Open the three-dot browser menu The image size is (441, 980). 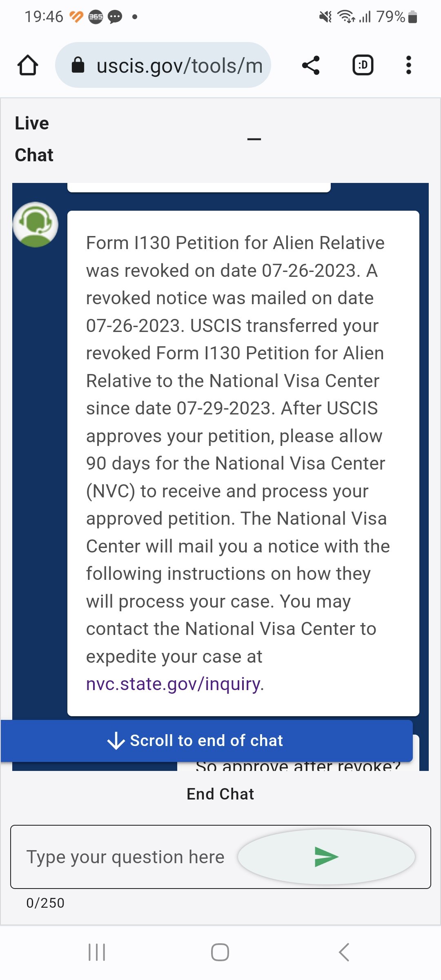408,65
